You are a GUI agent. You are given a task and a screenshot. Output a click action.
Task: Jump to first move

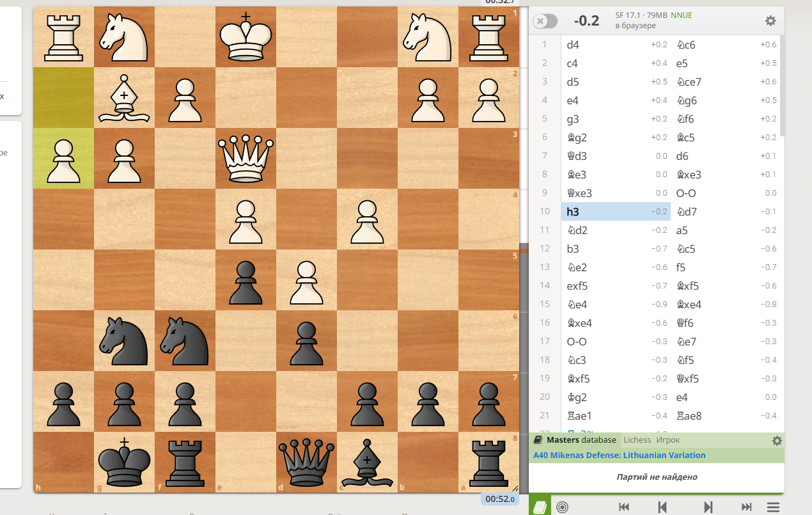coord(624,507)
